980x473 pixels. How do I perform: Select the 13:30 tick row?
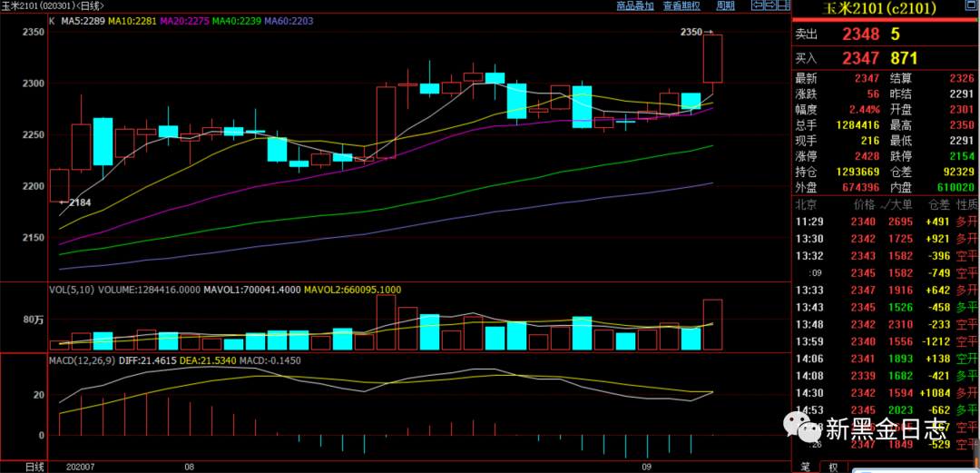tap(885, 239)
